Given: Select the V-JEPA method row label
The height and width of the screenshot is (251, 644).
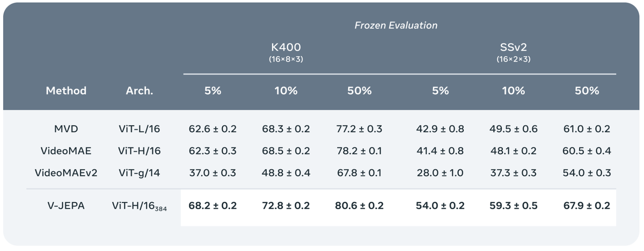Looking at the screenshot, I should pos(65,206).
